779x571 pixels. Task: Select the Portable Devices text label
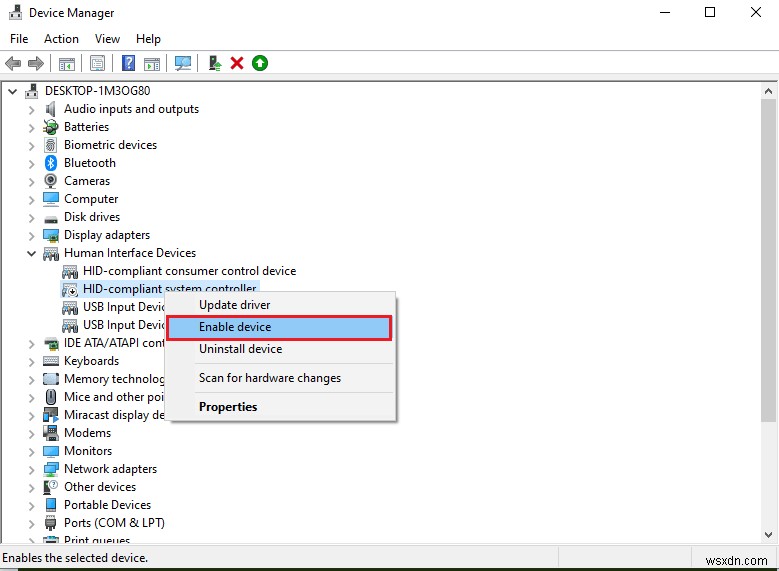[x=107, y=505]
